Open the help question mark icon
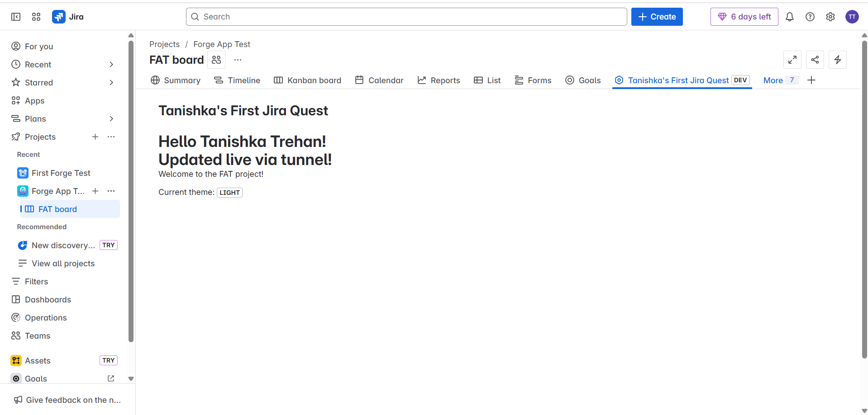 [x=810, y=17]
